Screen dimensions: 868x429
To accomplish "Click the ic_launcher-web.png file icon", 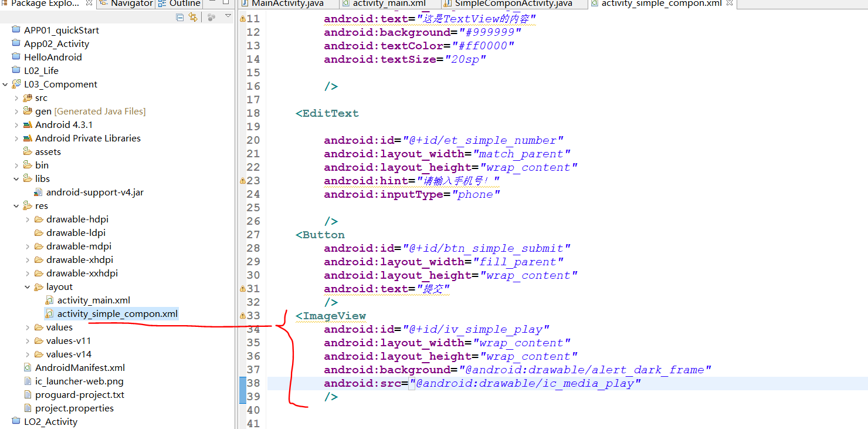I will pos(28,381).
